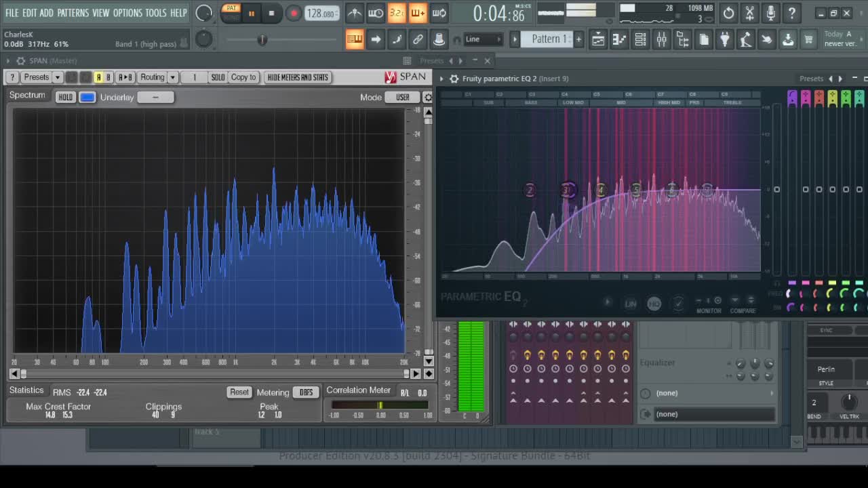Pause playback in transport

coord(252,13)
